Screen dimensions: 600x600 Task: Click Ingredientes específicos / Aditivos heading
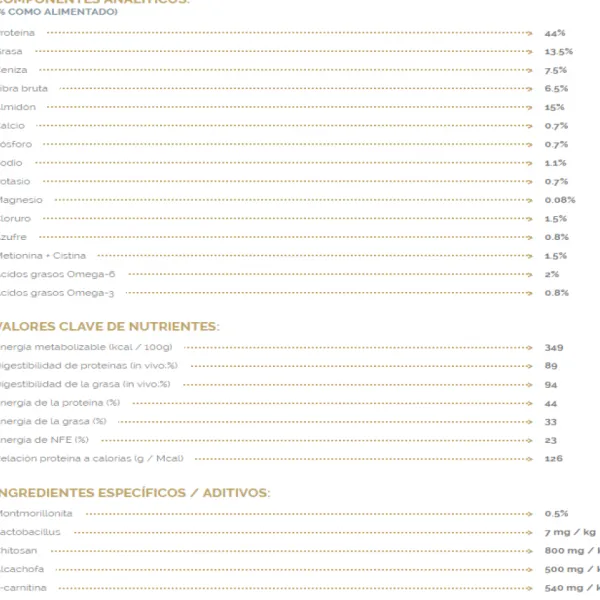pyautogui.click(x=135, y=492)
